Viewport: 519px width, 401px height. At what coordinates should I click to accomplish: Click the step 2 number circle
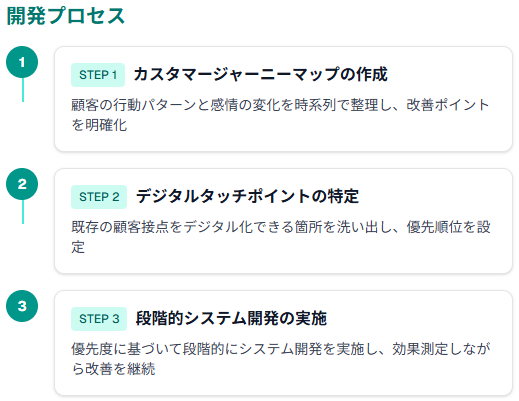22,184
